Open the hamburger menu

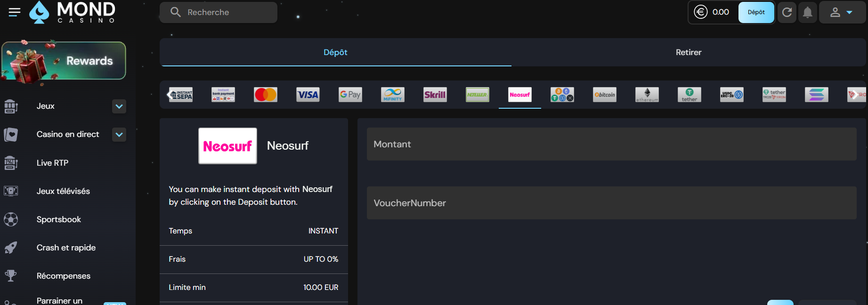pos(15,12)
